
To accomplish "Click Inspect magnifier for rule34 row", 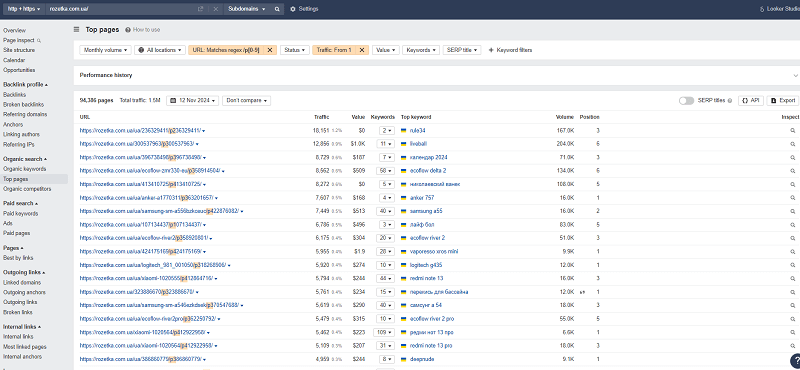I will (x=793, y=131).
